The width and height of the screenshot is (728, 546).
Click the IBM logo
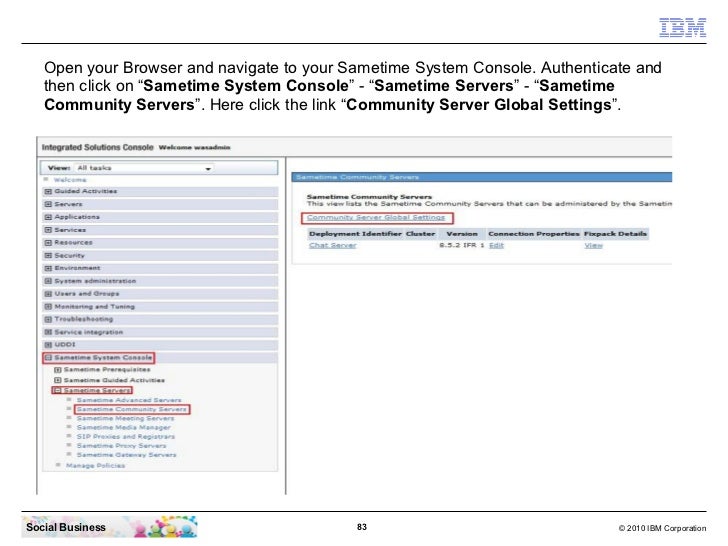(682, 27)
